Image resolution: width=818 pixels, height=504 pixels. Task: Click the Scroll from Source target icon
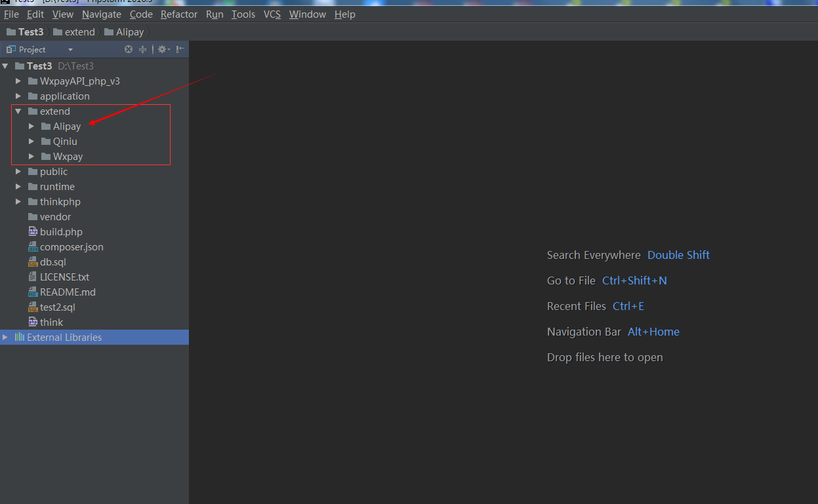tap(129, 49)
